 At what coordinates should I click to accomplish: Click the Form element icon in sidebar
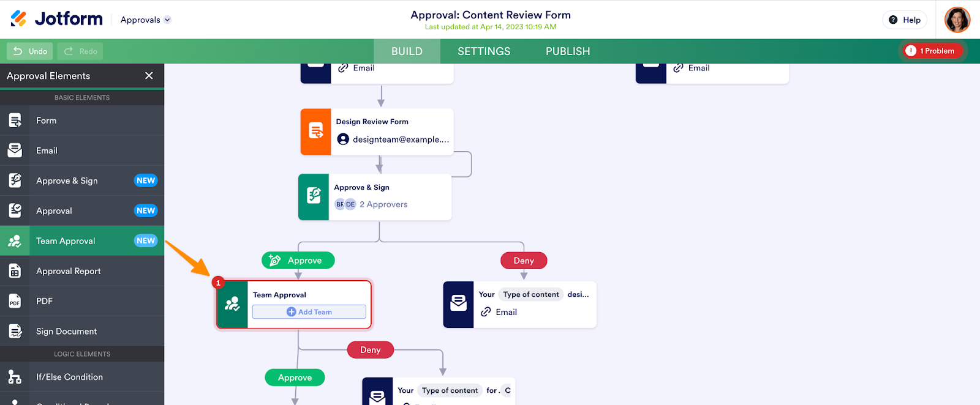tap(15, 121)
